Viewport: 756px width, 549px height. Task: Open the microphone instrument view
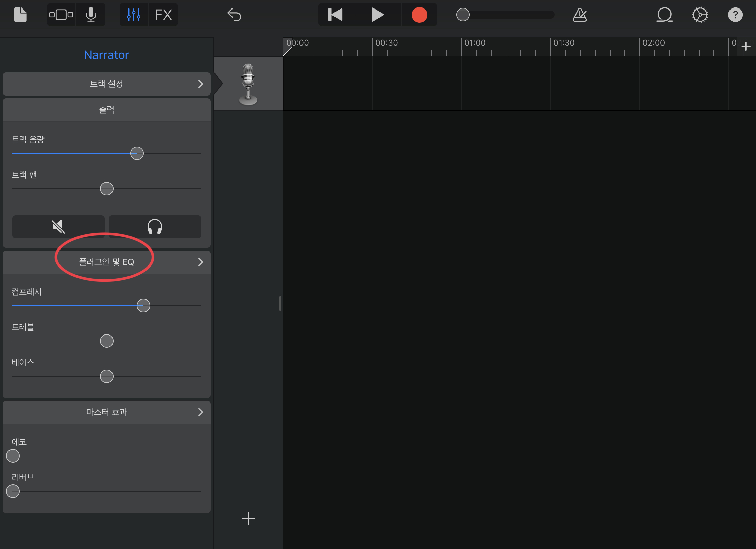91,15
